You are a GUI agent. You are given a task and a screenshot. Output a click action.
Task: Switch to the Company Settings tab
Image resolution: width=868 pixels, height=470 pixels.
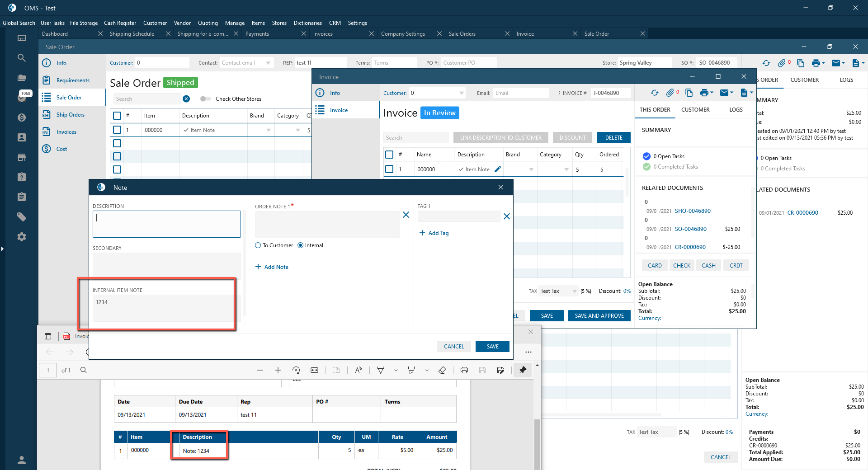pos(403,34)
